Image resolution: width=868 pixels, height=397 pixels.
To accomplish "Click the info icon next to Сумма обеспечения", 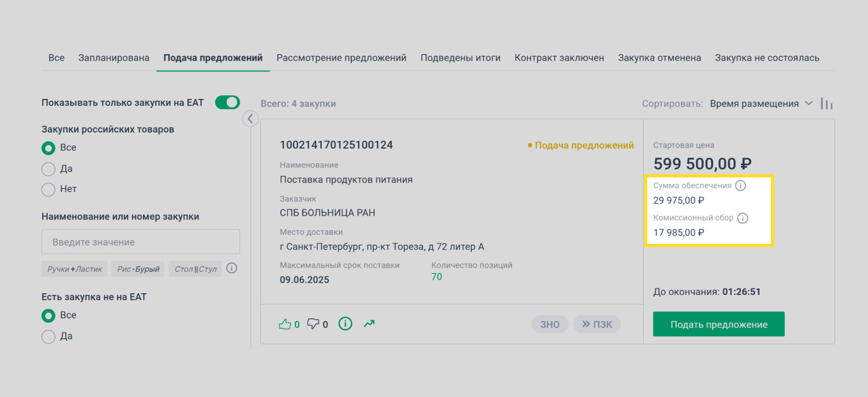I will tap(740, 186).
